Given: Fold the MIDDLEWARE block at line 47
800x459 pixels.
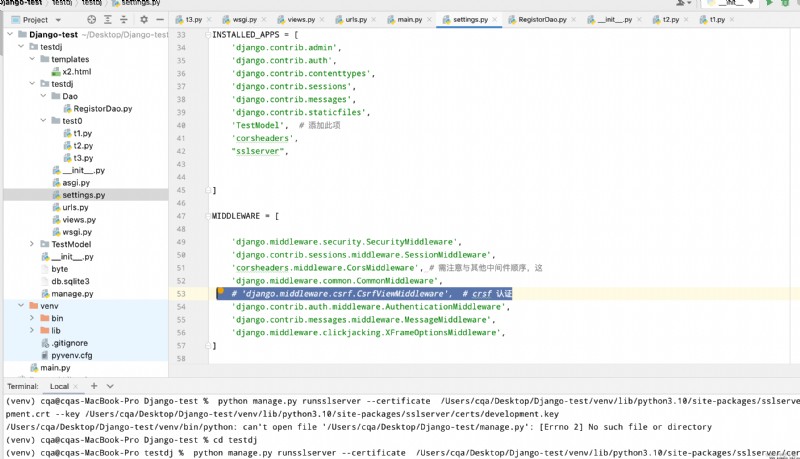Looking at the screenshot, I should click(x=208, y=216).
